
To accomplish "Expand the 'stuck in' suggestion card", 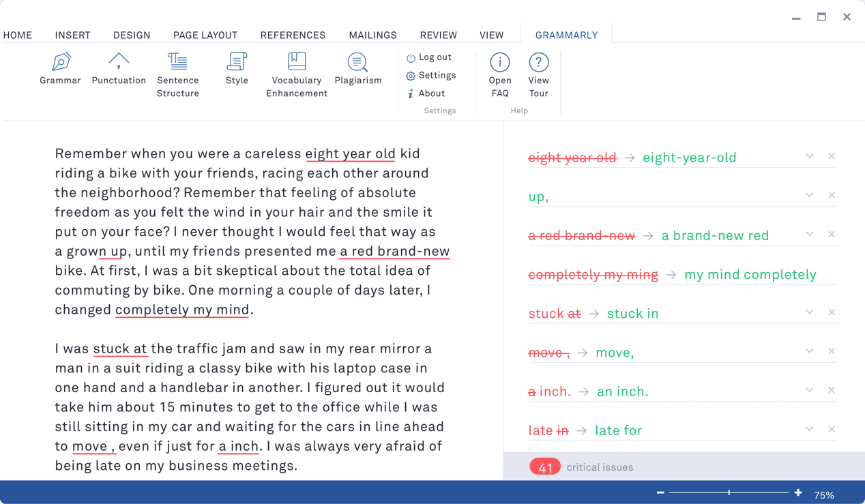I will coord(809,312).
